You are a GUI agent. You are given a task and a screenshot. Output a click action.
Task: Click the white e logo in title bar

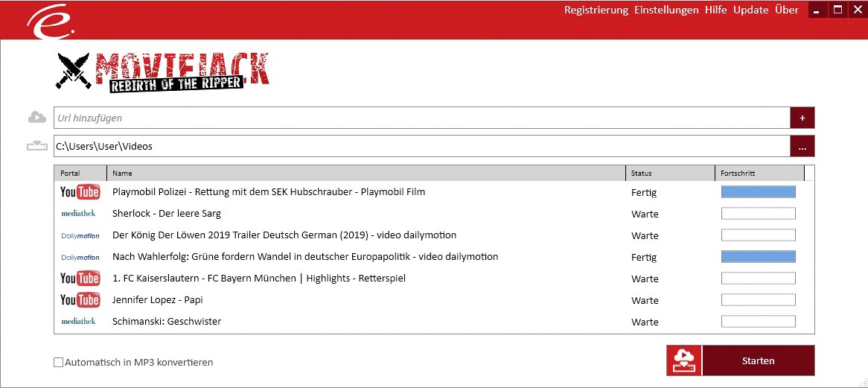[x=51, y=22]
